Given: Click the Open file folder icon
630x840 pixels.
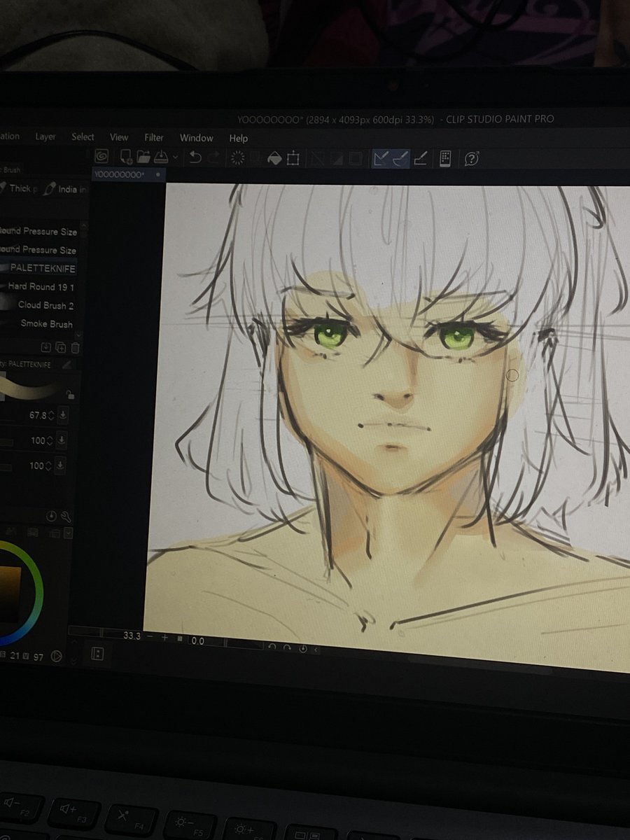Looking at the screenshot, I should click(x=143, y=157).
